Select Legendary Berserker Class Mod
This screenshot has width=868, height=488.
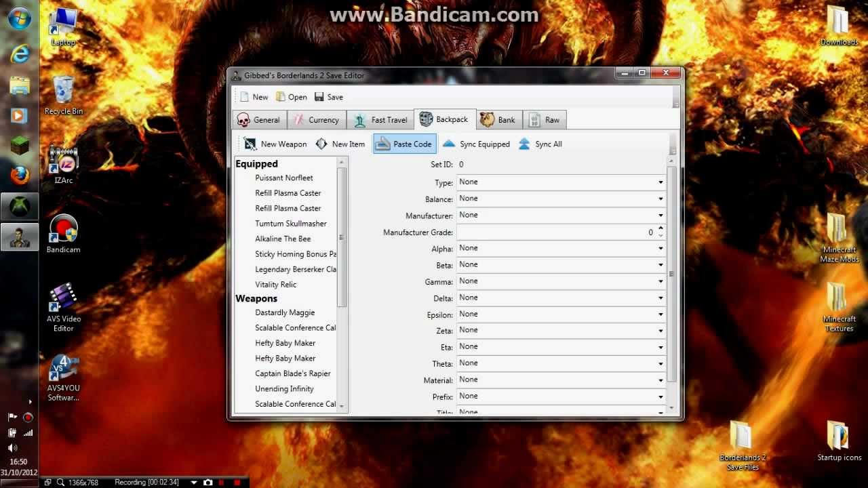(x=296, y=269)
